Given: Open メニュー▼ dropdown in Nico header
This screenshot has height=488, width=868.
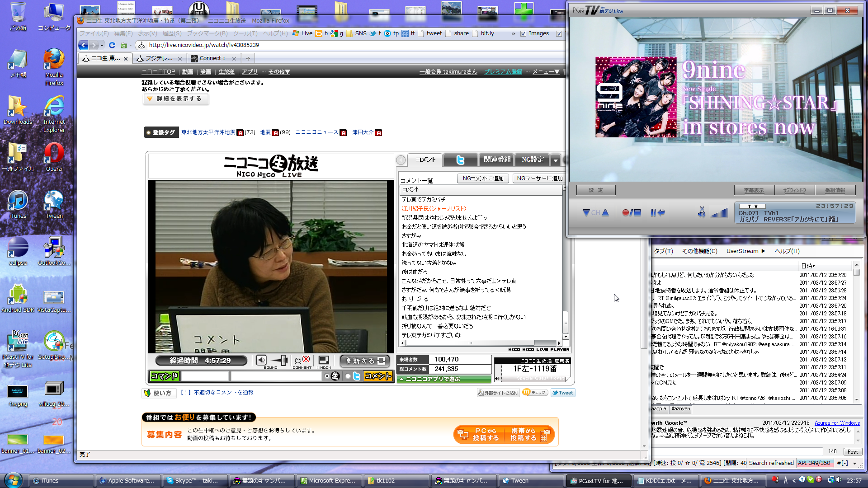Looking at the screenshot, I should pyautogui.click(x=546, y=72).
